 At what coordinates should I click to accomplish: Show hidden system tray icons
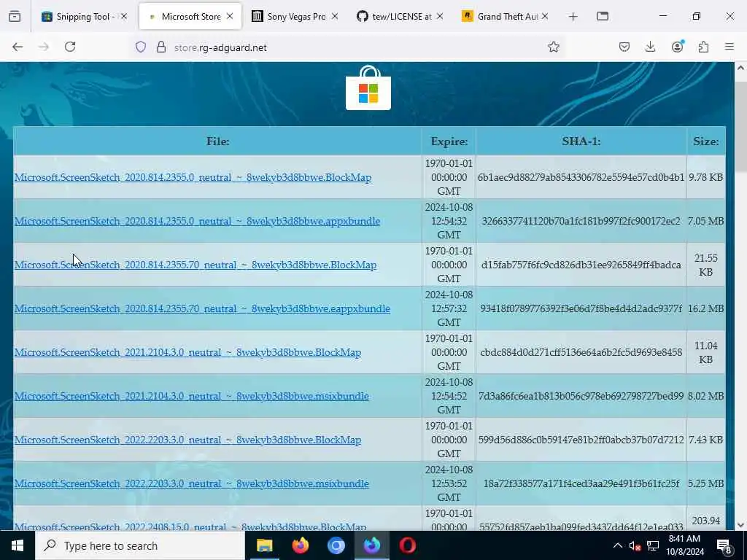617,545
